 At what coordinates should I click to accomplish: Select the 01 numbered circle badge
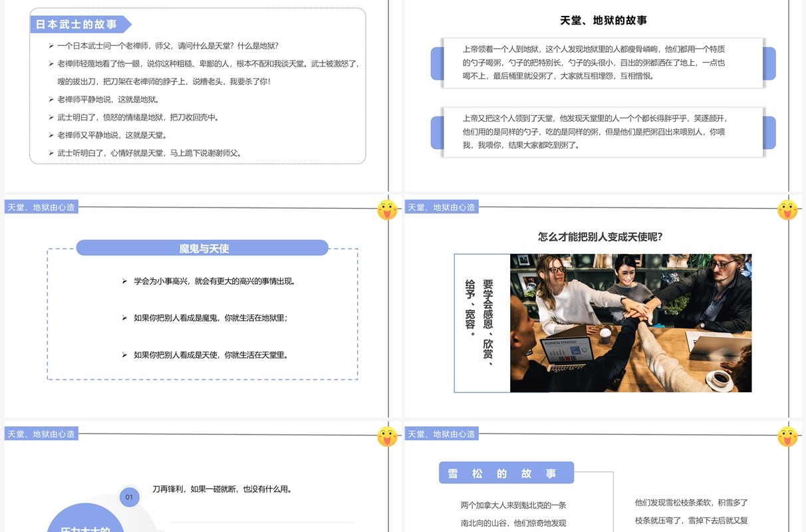pos(129,497)
